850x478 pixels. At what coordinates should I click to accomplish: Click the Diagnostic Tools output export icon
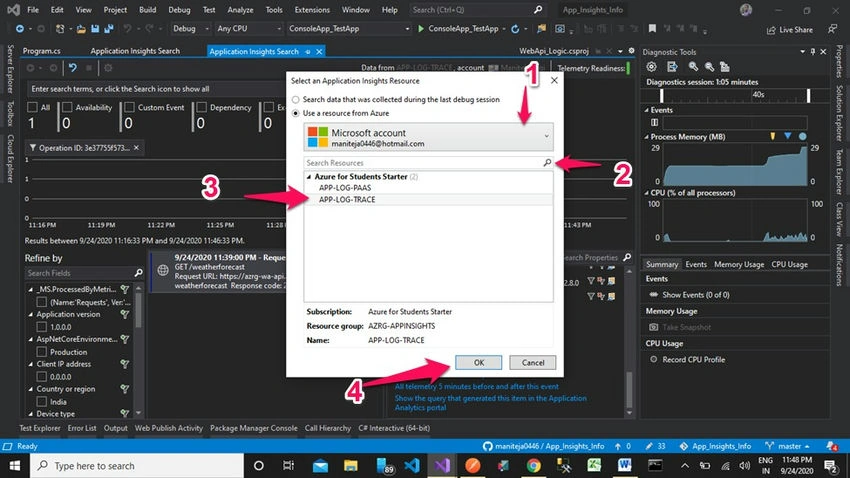(672, 67)
